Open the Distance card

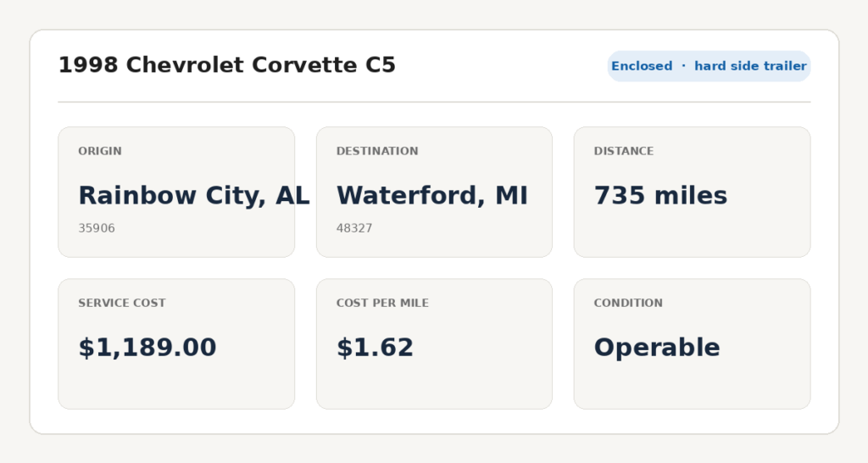692,192
